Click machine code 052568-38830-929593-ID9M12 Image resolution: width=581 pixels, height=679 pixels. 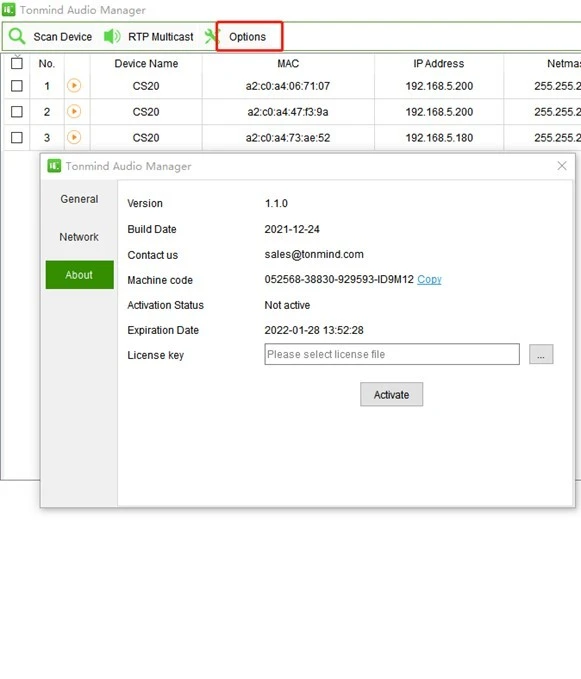click(x=339, y=280)
